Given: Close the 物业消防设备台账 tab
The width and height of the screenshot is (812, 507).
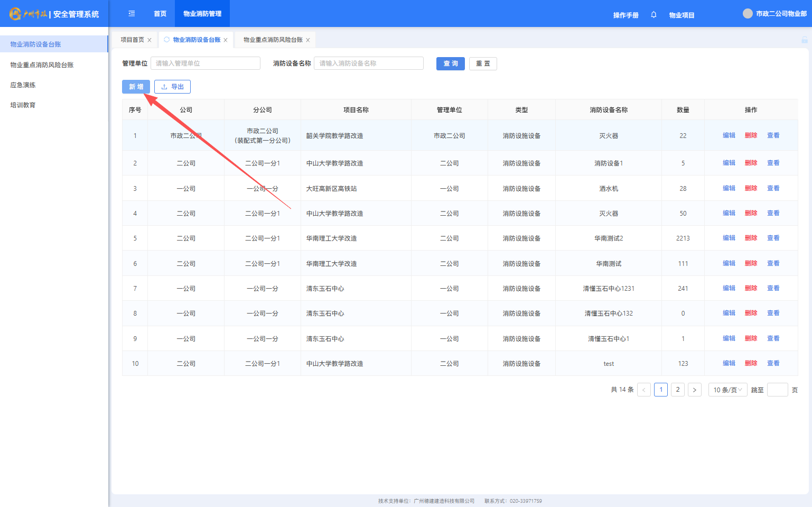Looking at the screenshot, I should pos(226,40).
